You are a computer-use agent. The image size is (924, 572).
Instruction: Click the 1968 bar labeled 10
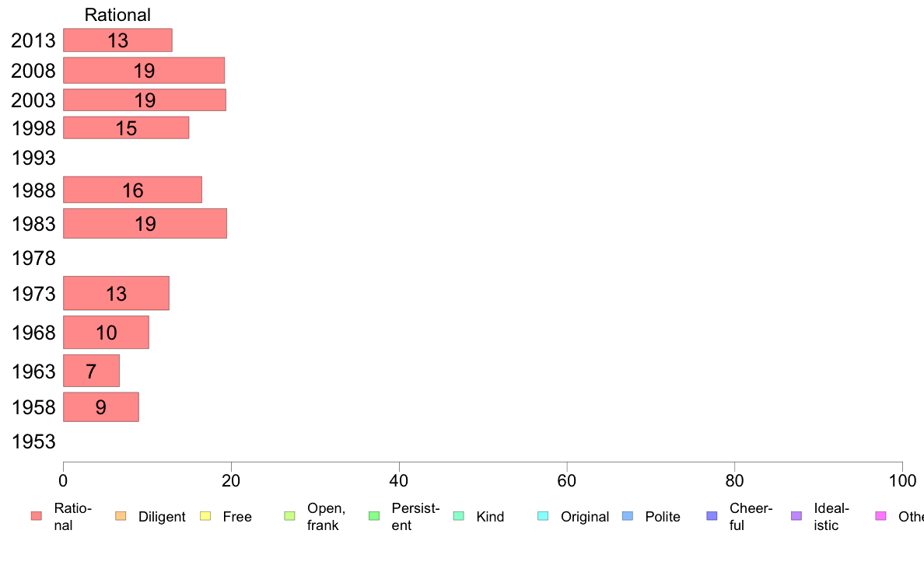click(x=106, y=333)
